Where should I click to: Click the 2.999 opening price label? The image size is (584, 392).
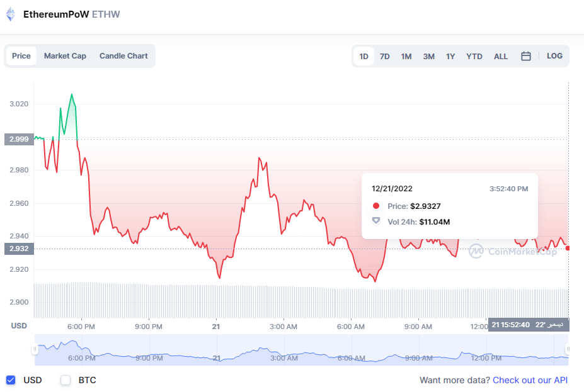pyautogui.click(x=19, y=139)
